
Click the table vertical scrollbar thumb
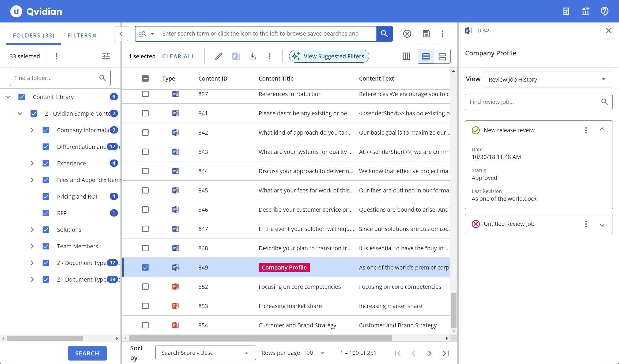pos(453,310)
